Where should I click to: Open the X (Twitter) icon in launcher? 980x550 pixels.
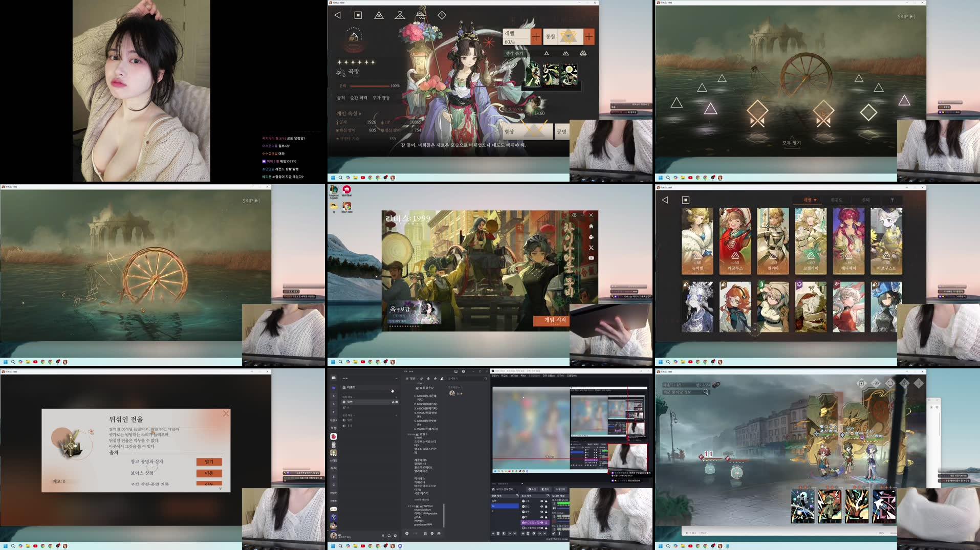[x=591, y=248]
